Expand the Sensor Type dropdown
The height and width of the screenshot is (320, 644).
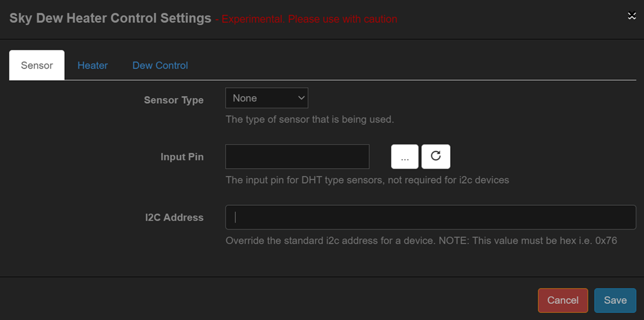(x=266, y=98)
